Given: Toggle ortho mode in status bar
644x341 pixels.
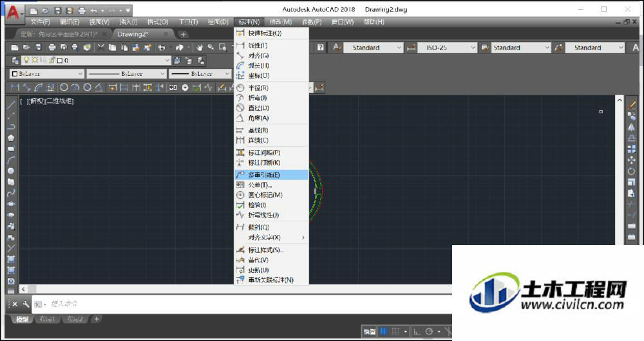Looking at the screenshot, I should pyautogui.click(x=417, y=331).
